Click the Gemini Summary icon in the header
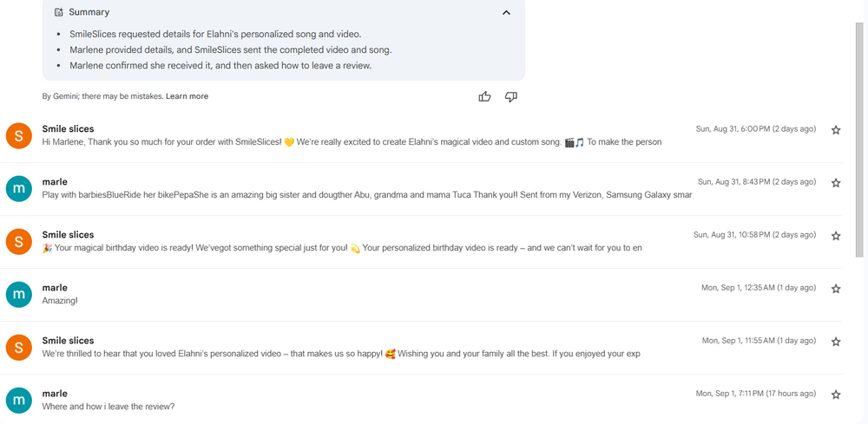The image size is (868, 424). pyautogui.click(x=59, y=13)
